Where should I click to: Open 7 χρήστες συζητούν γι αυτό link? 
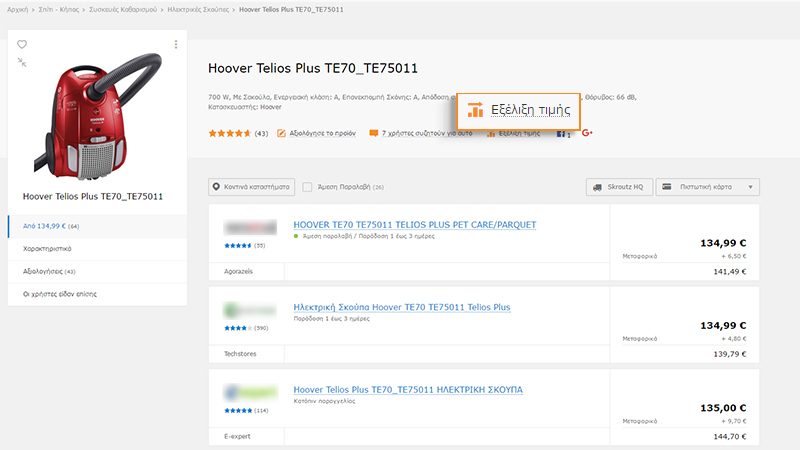point(427,133)
